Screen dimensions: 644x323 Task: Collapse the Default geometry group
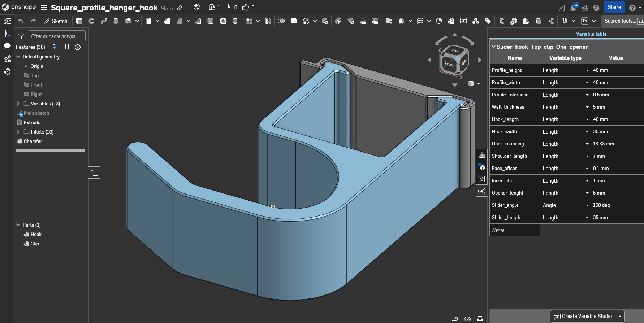coord(18,57)
